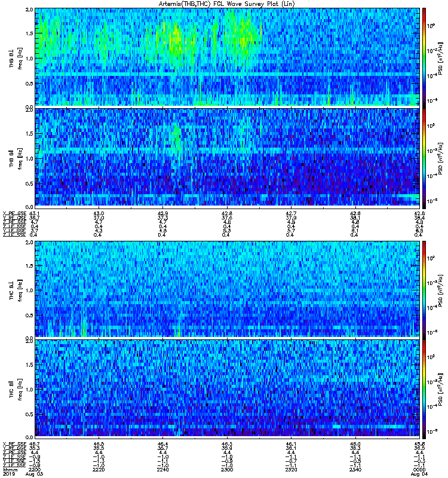Click the '1.0' frequency tick of THC B⊥ panel
Image resolution: width=448 pixels, height=478 pixels.
[x=29, y=290]
